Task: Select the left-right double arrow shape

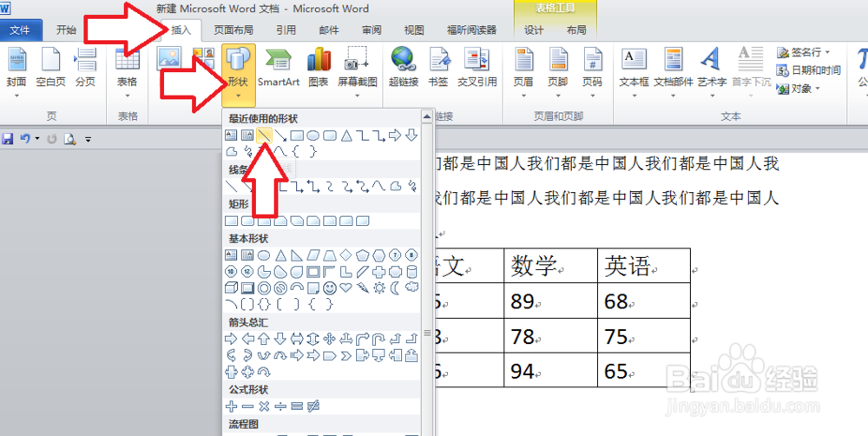Action: pos(297,339)
